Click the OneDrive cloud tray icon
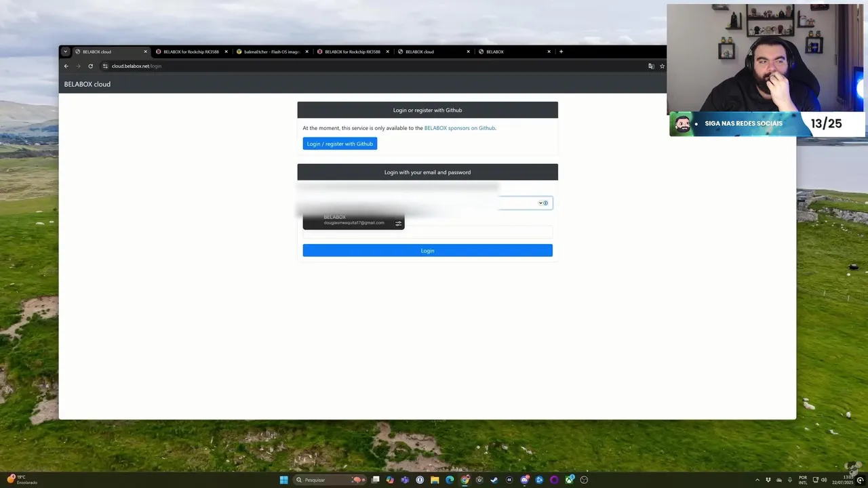The height and width of the screenshot is (488, 868). point(779,481)
